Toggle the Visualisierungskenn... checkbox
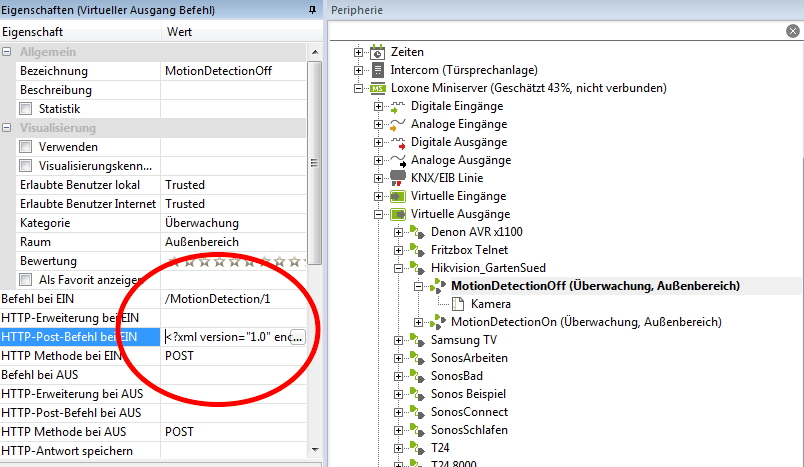Screen dimensions: 804x467 26,166
